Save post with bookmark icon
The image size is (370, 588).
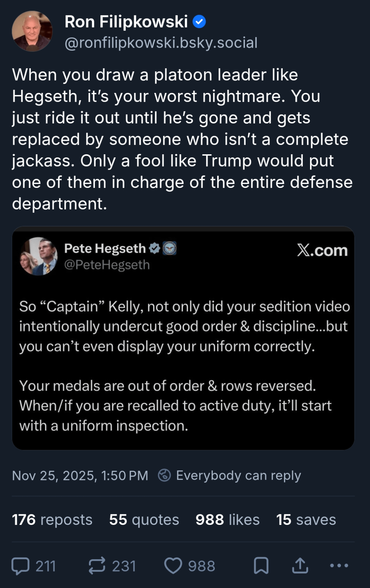261,566
